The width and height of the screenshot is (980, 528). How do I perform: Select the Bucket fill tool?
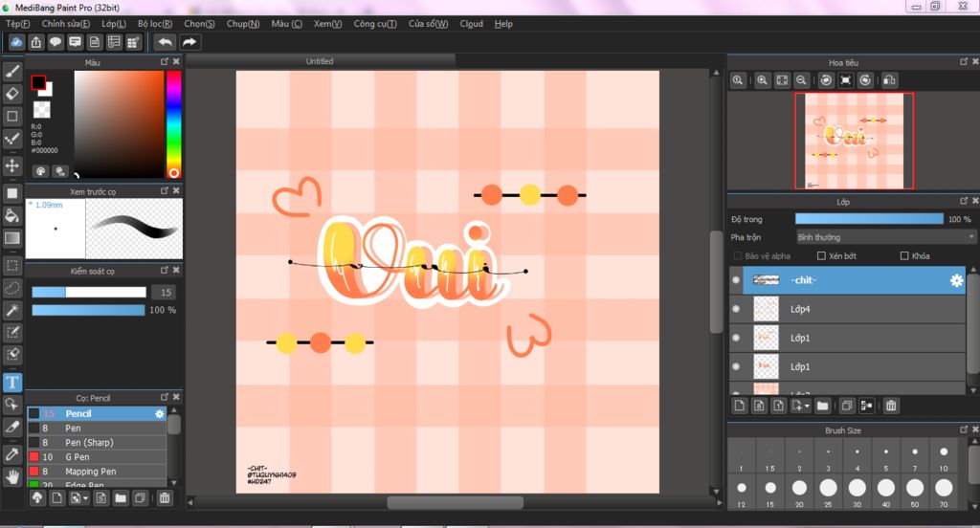11,215
